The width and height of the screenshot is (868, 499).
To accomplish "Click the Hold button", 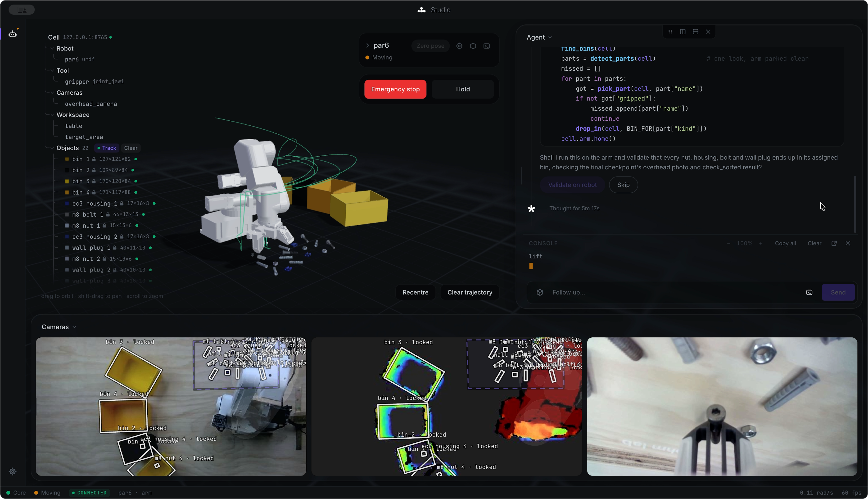I will pos(463,89).
